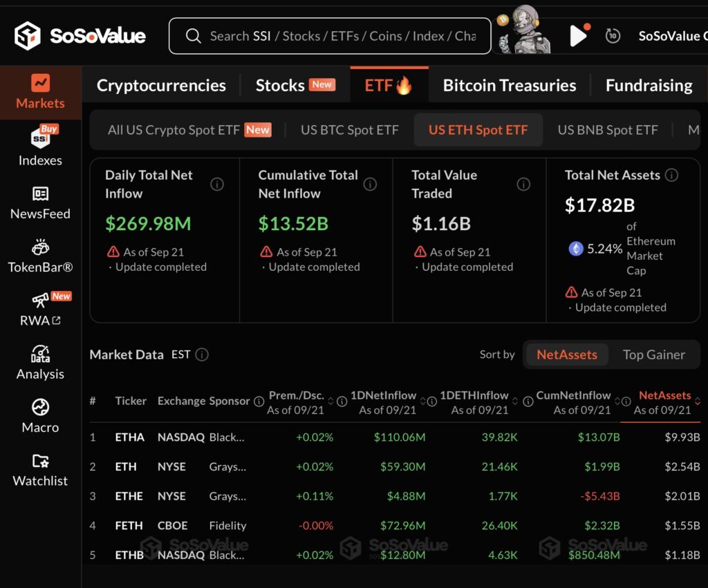Switch to the Cryptocurrencies tab
708x588 pixels.
point(161,85)
